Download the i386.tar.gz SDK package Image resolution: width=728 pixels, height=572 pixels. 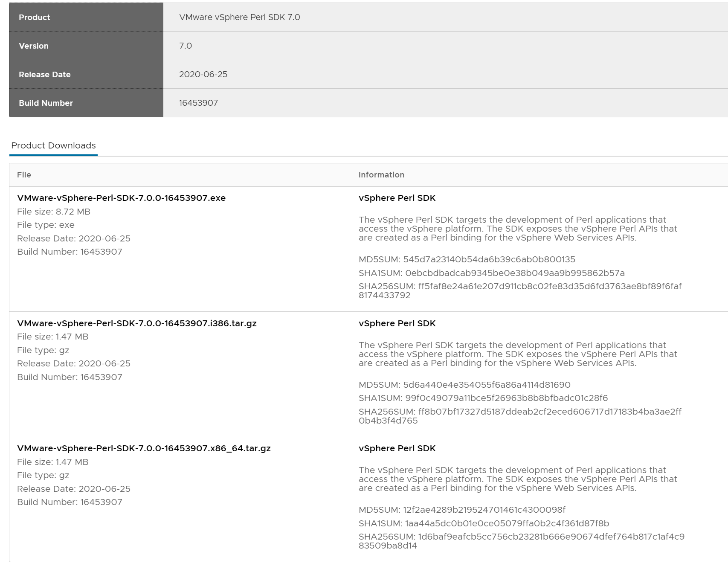point(136,323)
